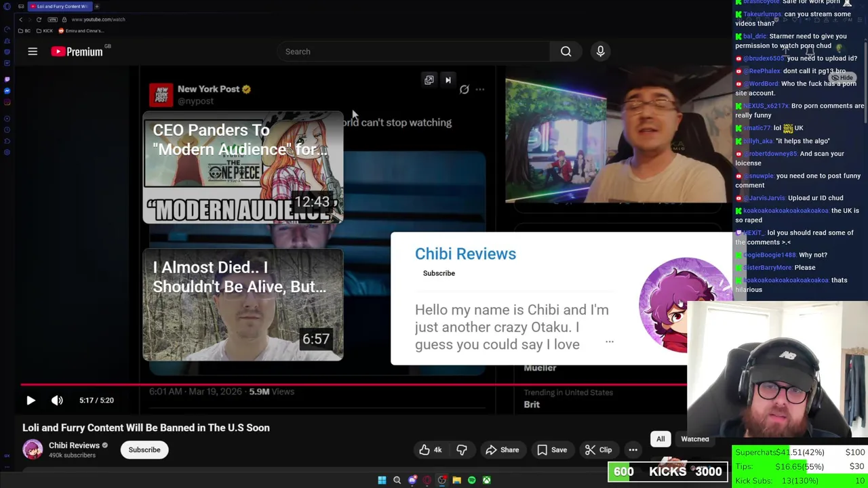Click the 490k subscribers text
Image resolution: width=868 pixels, height=488 pixels.
point(72,455)
